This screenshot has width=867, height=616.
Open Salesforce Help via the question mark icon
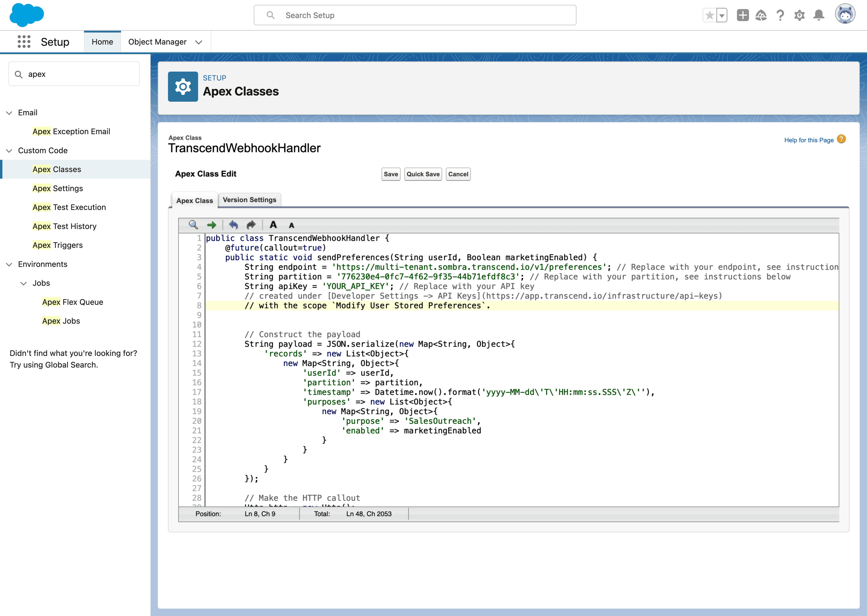coord(781,15)
